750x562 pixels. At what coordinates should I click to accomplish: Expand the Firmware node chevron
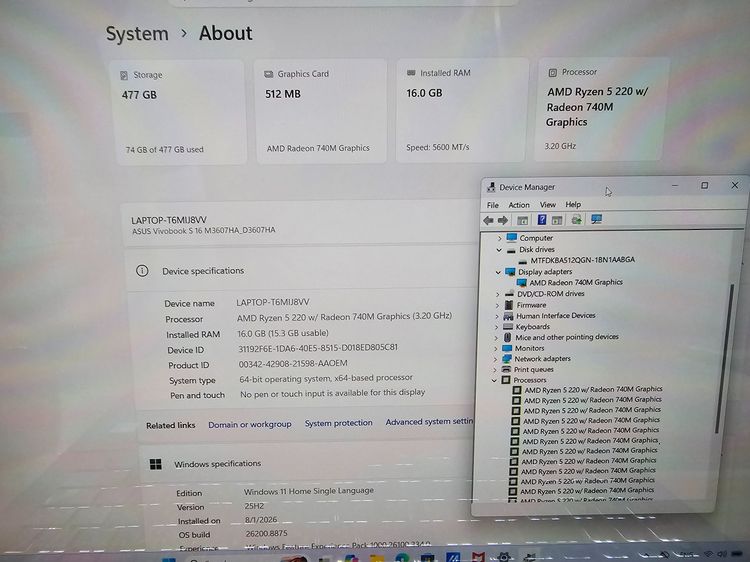(497, 305)
